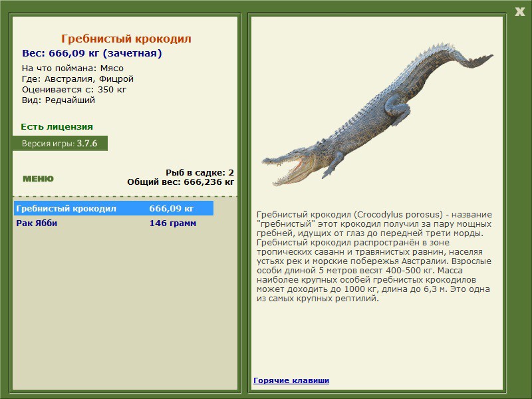The height and width of the screenshot is (399, 532).
Task: Click the Вид: Редчайший line
Action: (59, 100)
